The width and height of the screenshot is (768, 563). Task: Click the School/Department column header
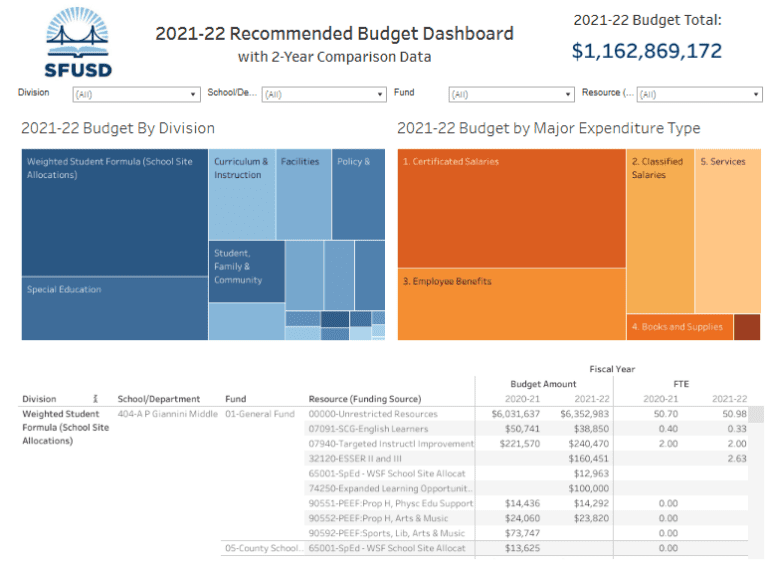(159, 399)
